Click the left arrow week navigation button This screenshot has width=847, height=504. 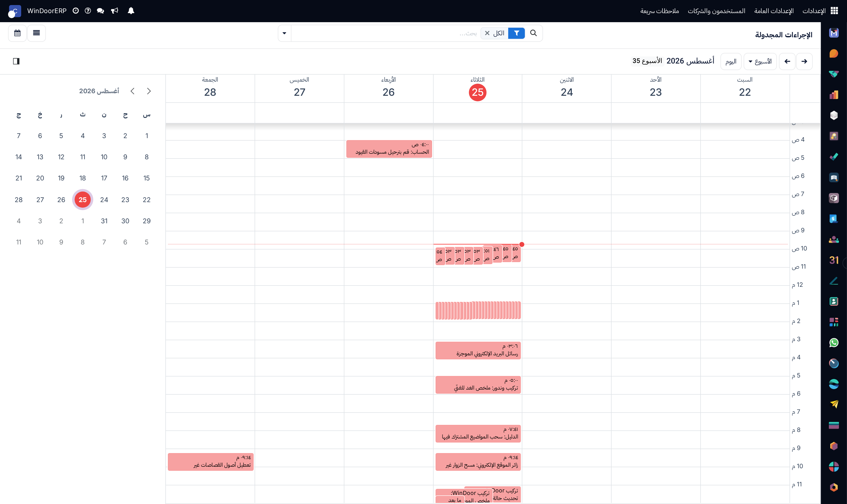787,61
